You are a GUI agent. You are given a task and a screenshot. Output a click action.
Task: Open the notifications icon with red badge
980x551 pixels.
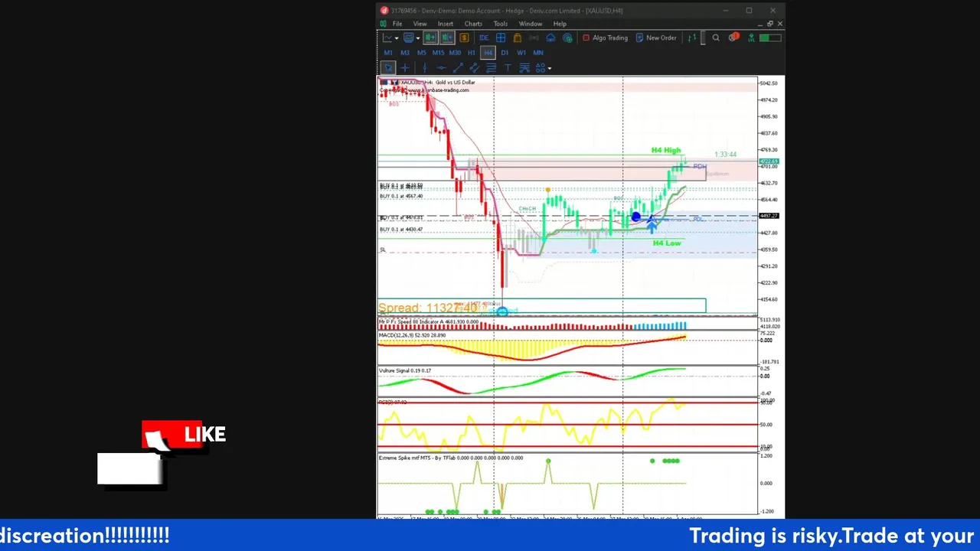(x=733, y=37)
